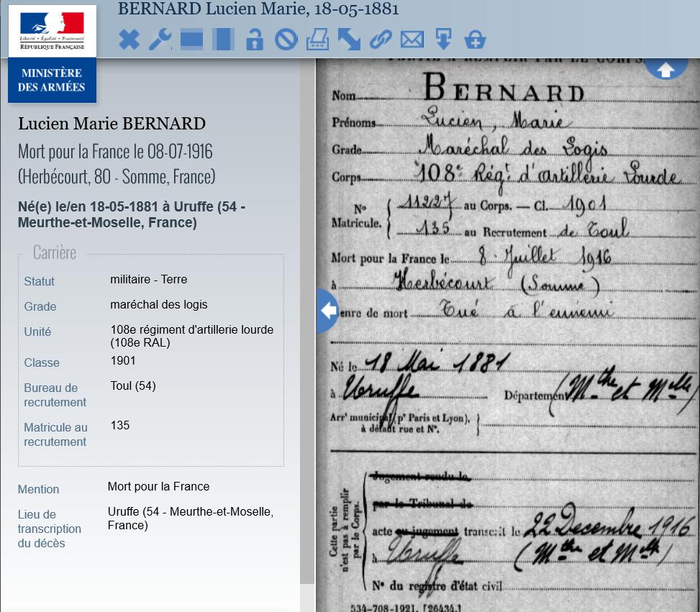This screenshot has width=700, height=612.
Task: Click the Mention value 'Mort pour la France'
Action: point(158,487)
